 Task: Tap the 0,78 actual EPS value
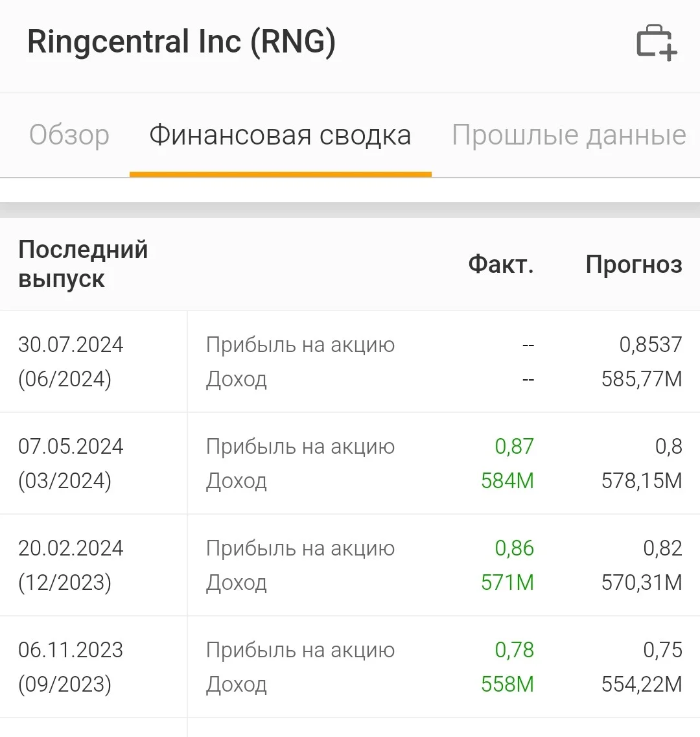tap(514, 649)
